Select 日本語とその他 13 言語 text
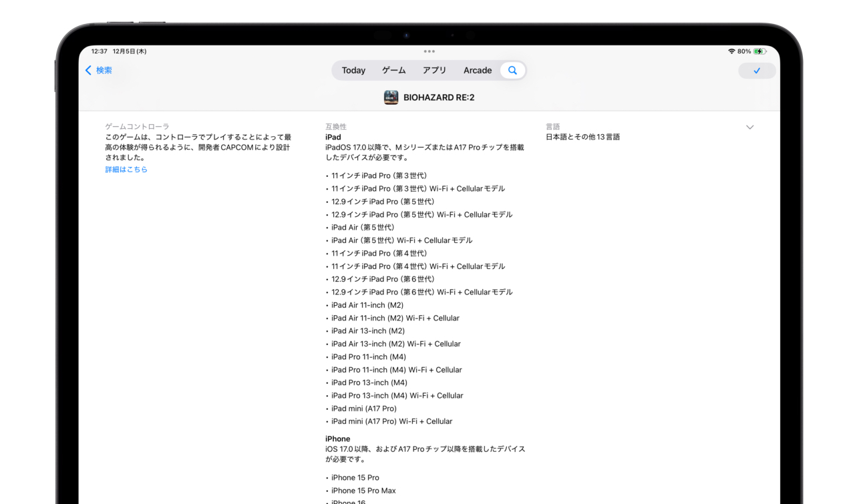Image resolution: width=855 pixels, height=504 pixels. 582,137
